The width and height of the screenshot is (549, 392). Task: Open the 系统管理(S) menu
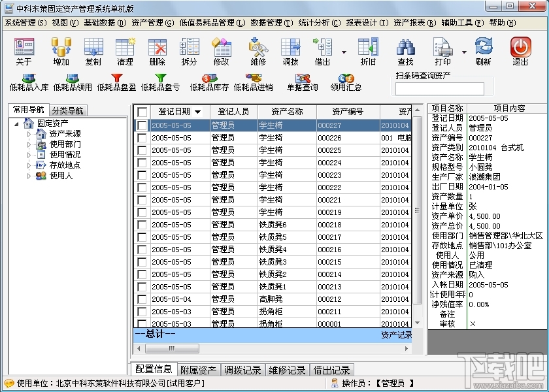pos(25,23)
